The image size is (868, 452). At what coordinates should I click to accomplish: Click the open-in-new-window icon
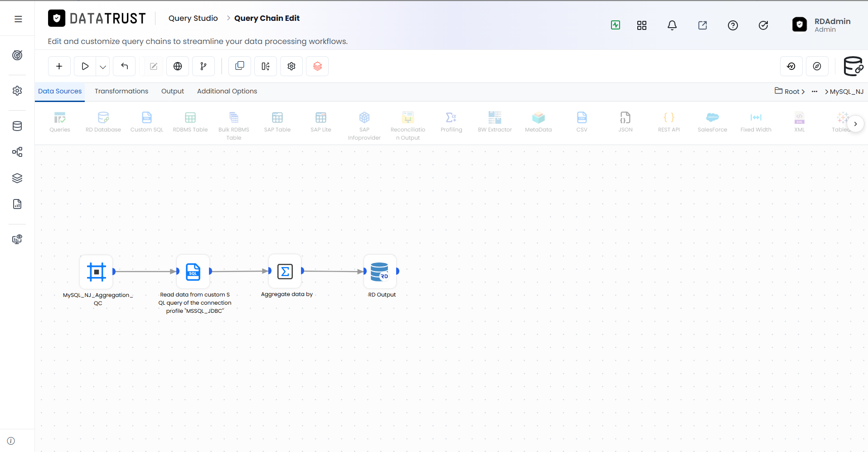[703, 25]
